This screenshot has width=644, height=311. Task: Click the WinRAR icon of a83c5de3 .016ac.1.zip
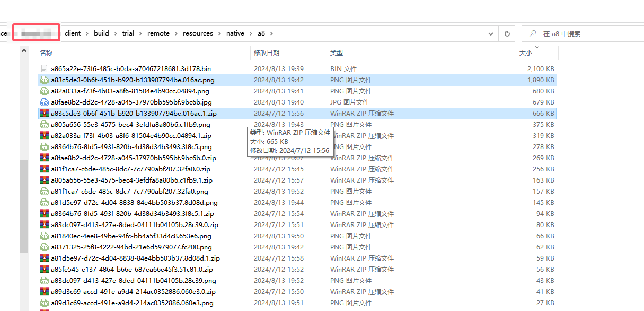(45, 113)
